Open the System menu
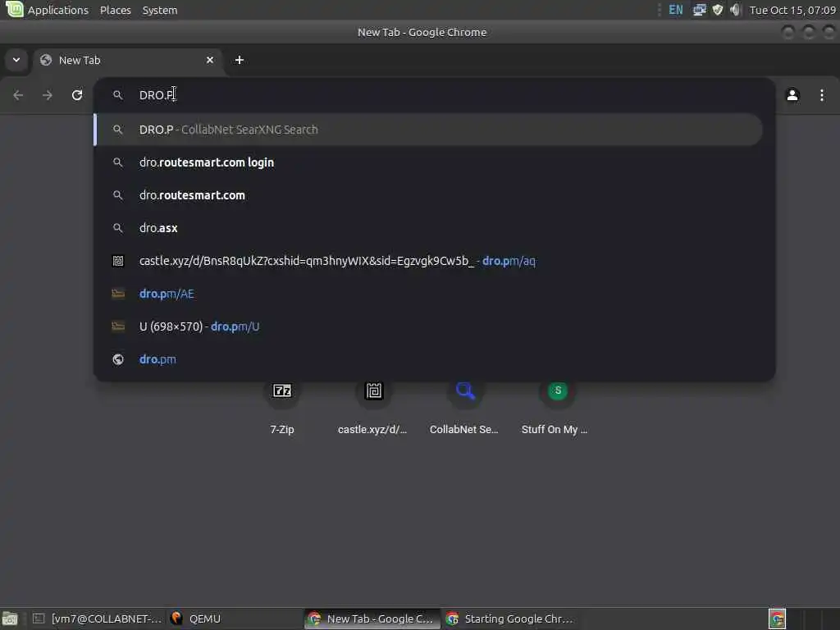The width and height of the screenshot is (840, 630). tap(160, 10)
